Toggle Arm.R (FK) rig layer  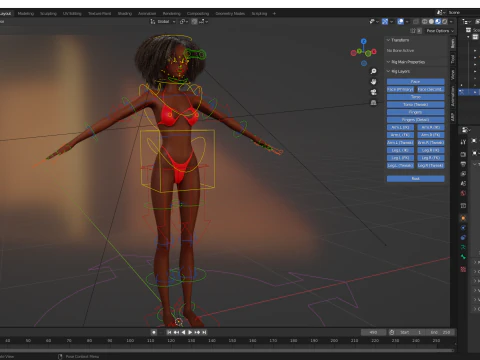point(431,135)
